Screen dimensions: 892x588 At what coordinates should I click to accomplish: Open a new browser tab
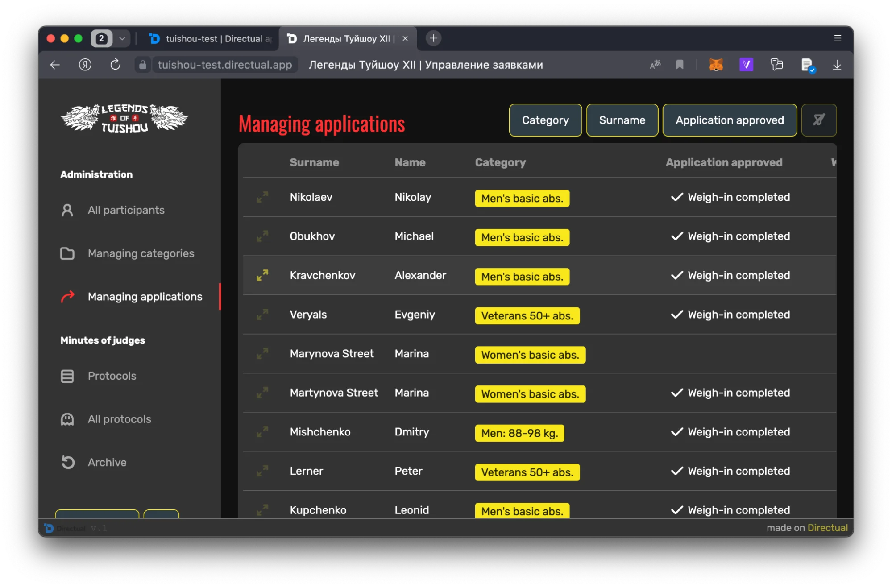coord(433,38)
